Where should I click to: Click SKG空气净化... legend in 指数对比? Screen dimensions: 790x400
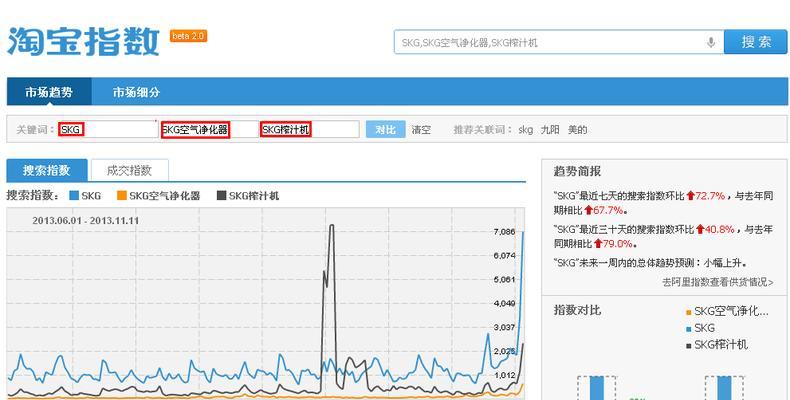click(x=727, y=312)
